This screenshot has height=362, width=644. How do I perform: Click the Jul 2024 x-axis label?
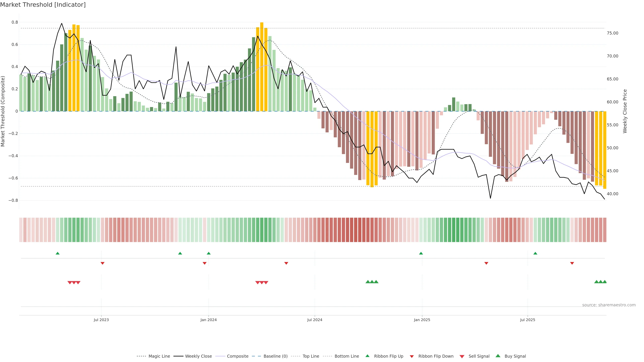tap(315, 320)
